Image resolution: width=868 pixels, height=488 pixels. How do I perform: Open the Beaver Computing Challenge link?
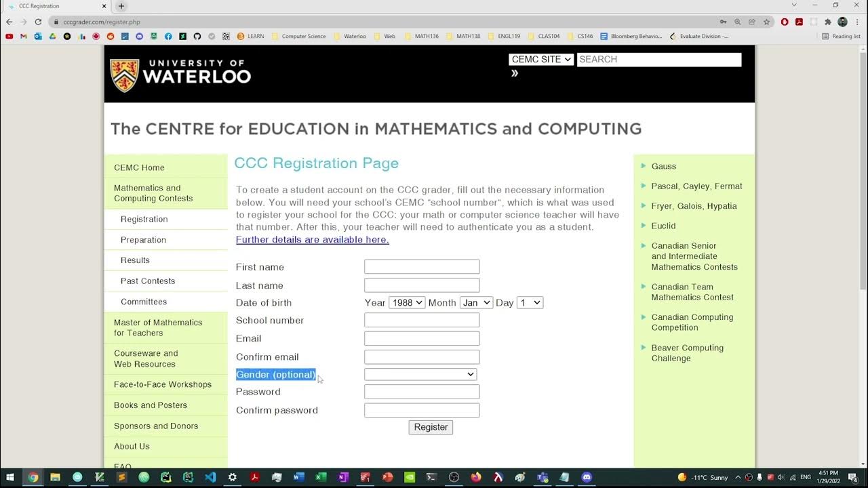pos(687,353)
